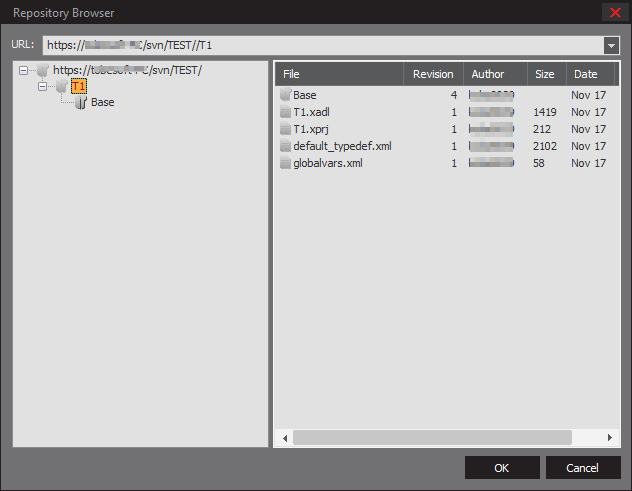Click the T1.xprj file icon

[286, 129]
